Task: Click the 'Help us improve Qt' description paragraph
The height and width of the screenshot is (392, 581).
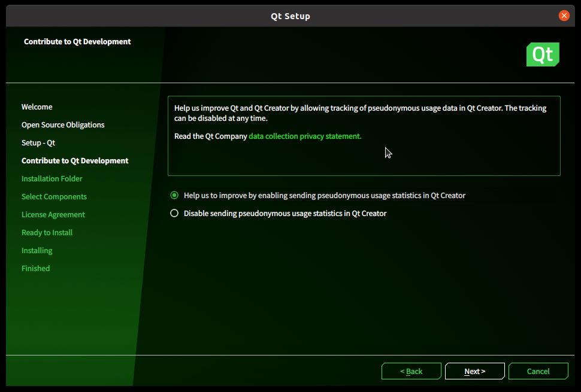Action: click(x=360, y=113)
